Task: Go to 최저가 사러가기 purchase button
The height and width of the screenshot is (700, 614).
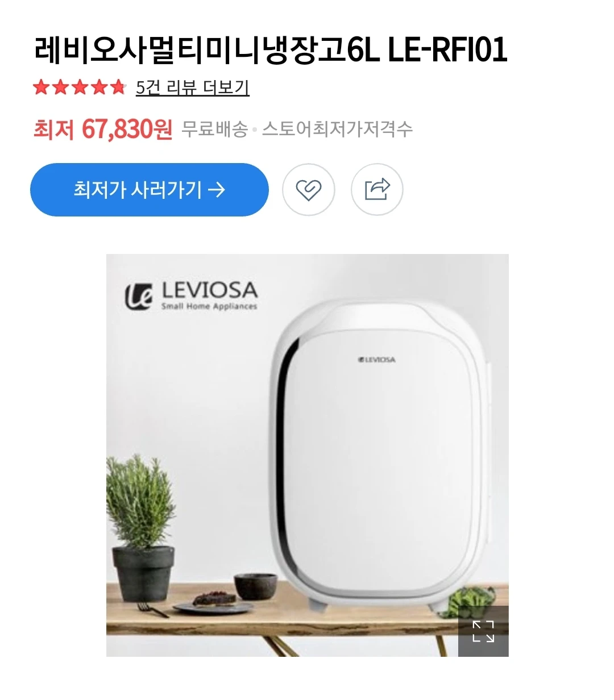Action: (x=150, y=190)
